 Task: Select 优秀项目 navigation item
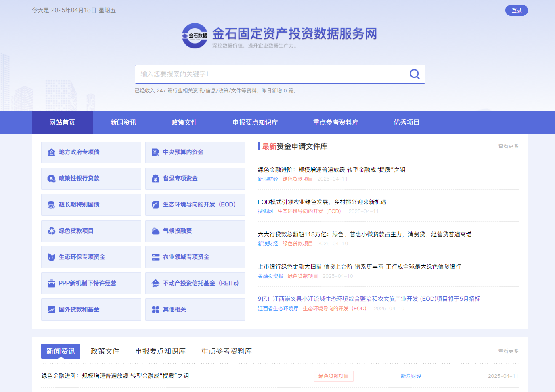[x=406, y=123]
